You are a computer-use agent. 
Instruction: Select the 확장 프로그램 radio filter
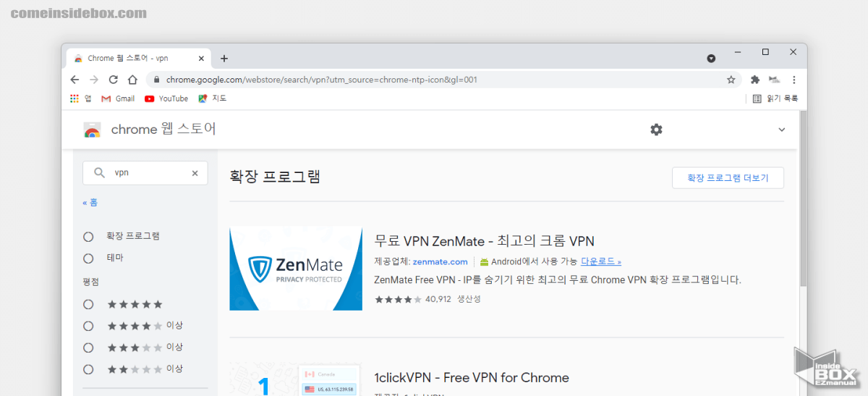point(88,236)
